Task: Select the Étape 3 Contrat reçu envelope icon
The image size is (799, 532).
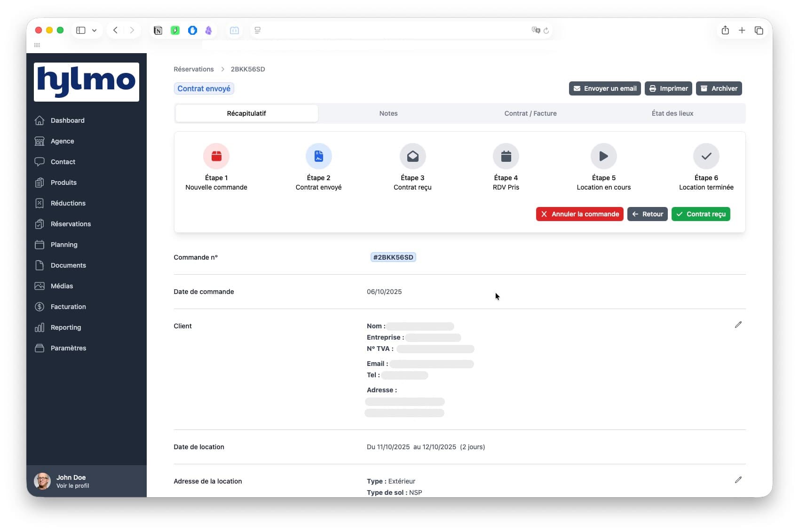Action: pyautogui.click(x=412, y=156)
